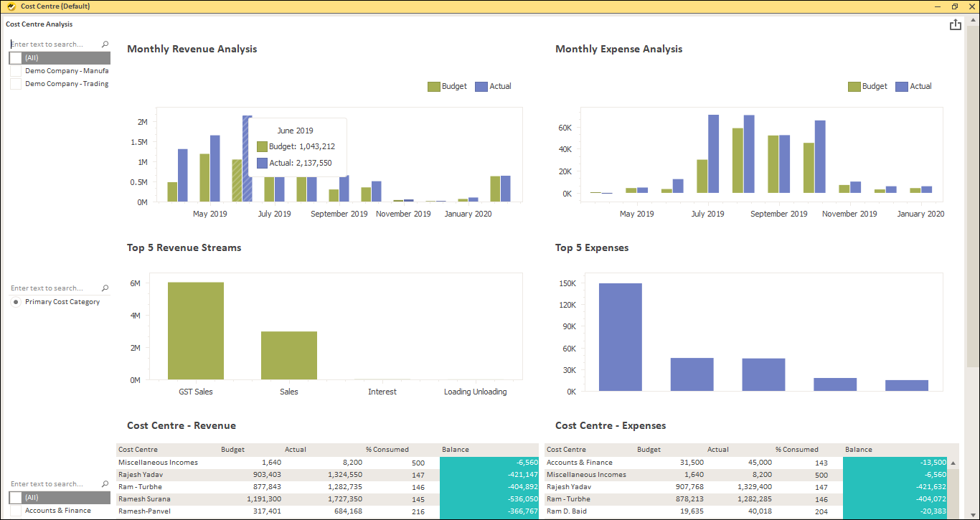Click the GST Sales bar in Top 5 Revenue Streams
980x520 pixels.
(x=195, y=330)
